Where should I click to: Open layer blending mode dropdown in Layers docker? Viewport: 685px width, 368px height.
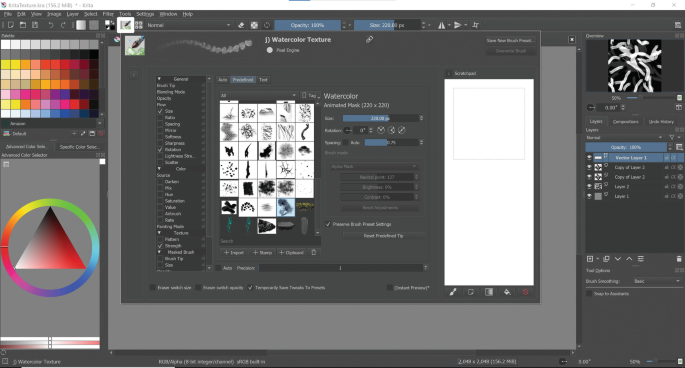coord(625,138)
